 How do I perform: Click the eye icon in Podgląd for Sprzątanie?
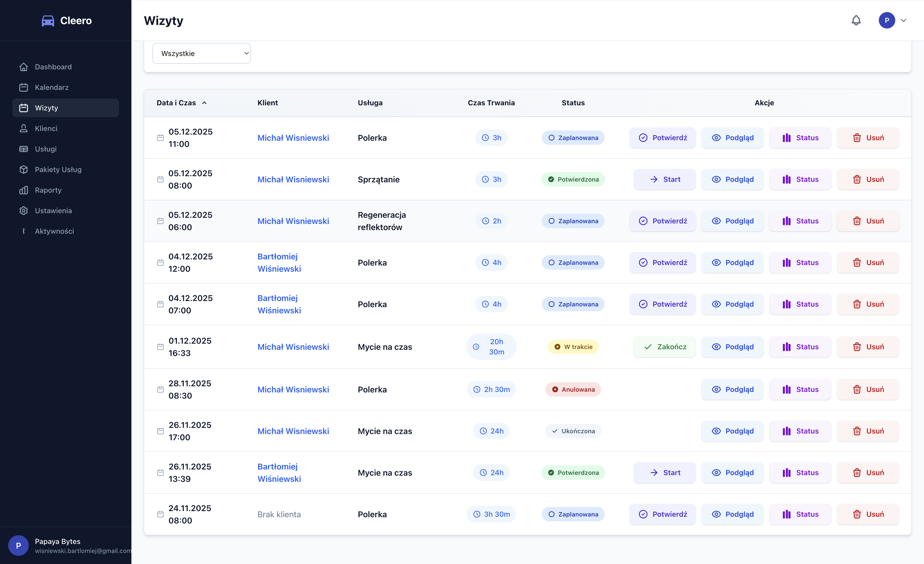(716, 179)
